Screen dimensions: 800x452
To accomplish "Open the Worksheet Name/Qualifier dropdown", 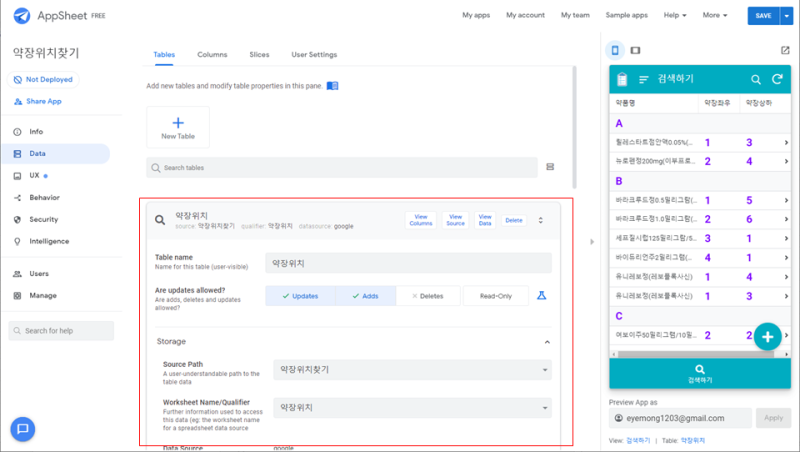I will [412, 408].
